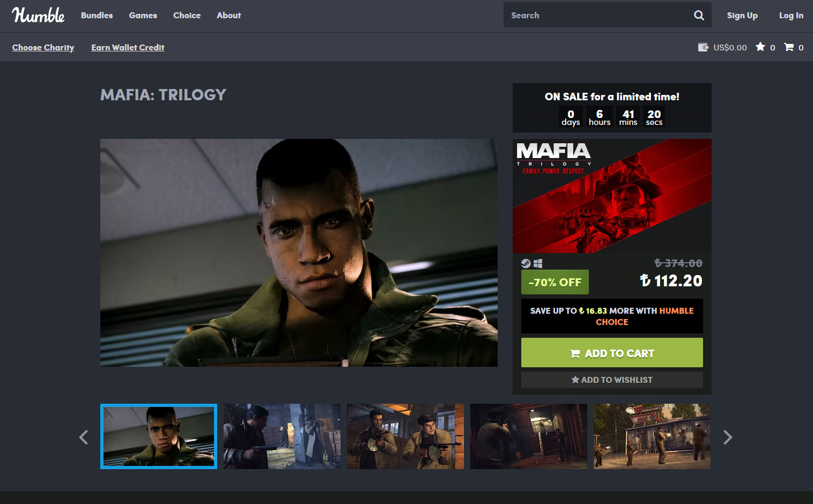Click the US$0.00 wallet amount

[730, 48]
